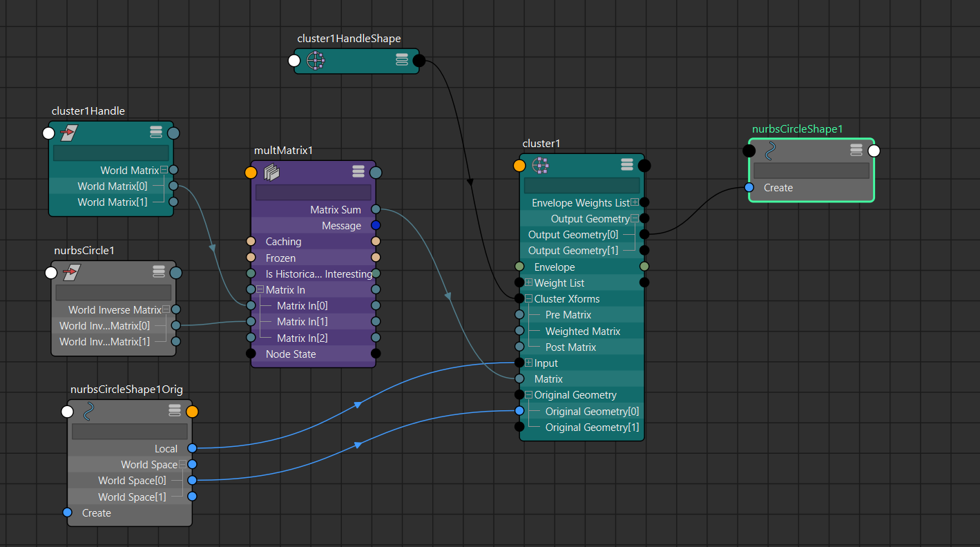The width and height of the screenshot is (980, 547).
Task: Click the cluster1 deformer node icon
Action: [x=541, y=165]
